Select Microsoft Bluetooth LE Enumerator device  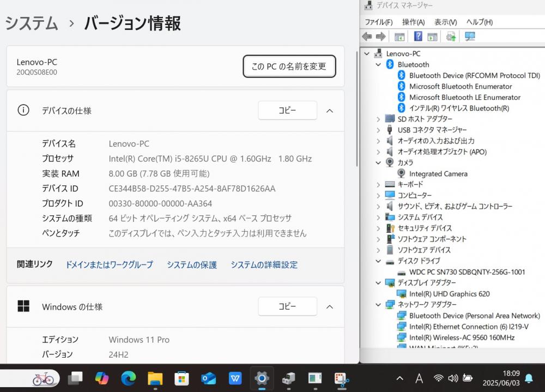click(x=465, y=98)
